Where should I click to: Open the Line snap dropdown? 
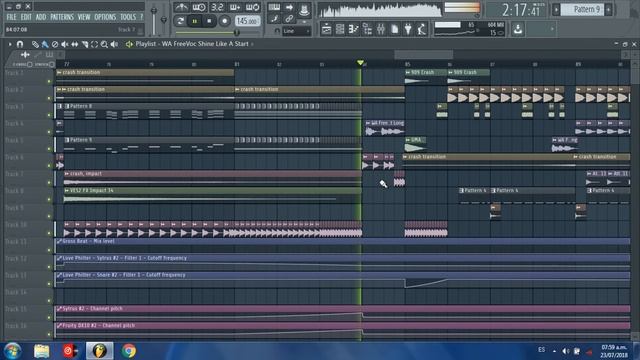pyautogui.click(x=296, y=31)
